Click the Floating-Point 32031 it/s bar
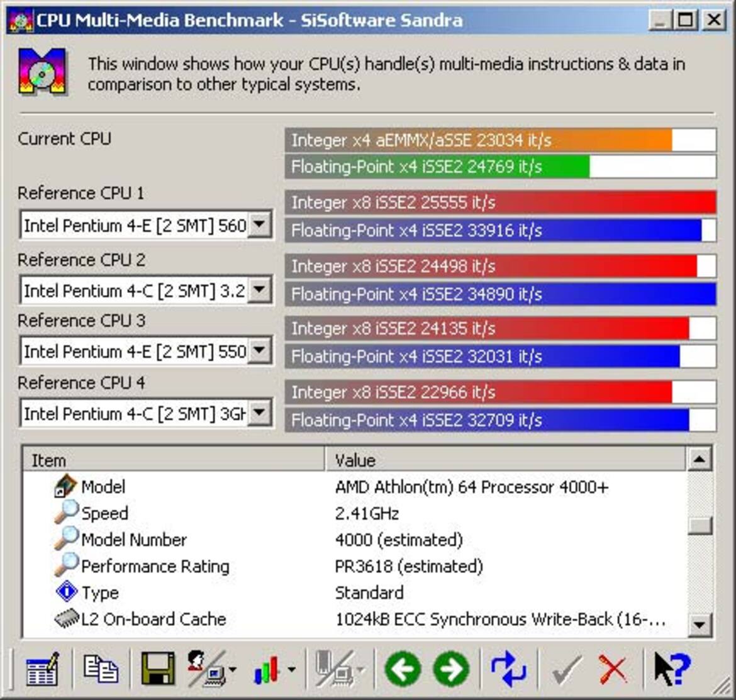Screen dimensions: 736x700 pyautogui.click(x=500, y=356)
